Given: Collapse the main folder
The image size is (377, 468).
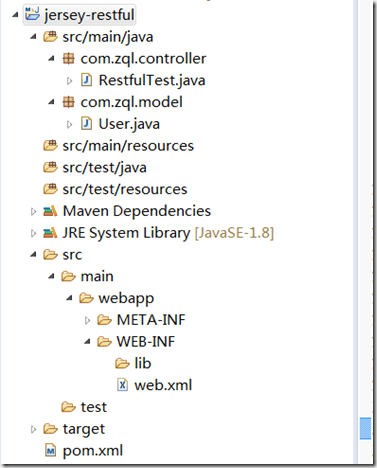Looking at the screenshot, I should 51,277.
